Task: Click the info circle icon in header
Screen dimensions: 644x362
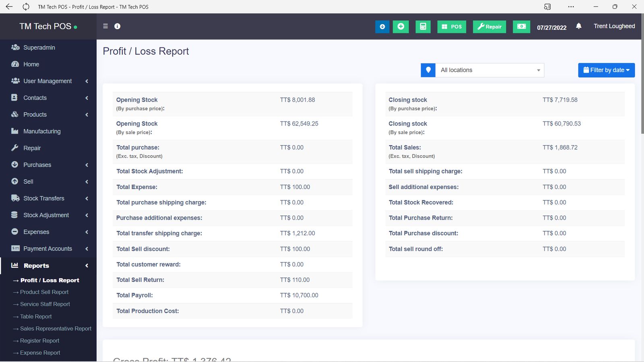Action: click(118, 26)
